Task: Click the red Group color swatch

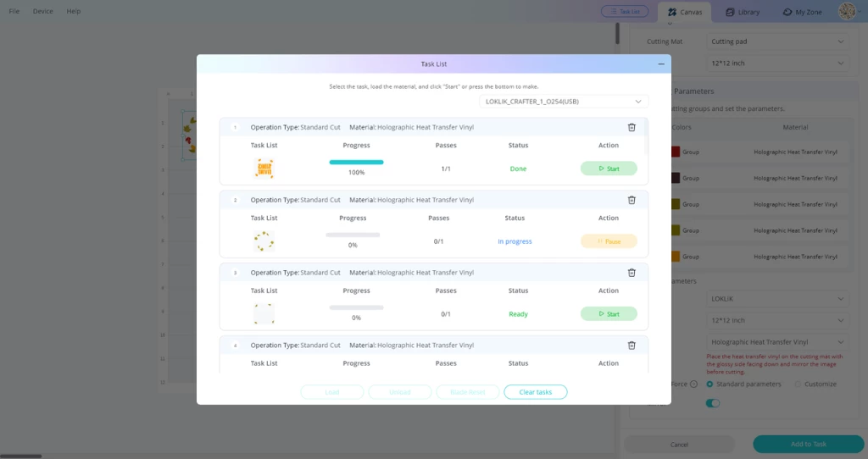Action: 676,152
